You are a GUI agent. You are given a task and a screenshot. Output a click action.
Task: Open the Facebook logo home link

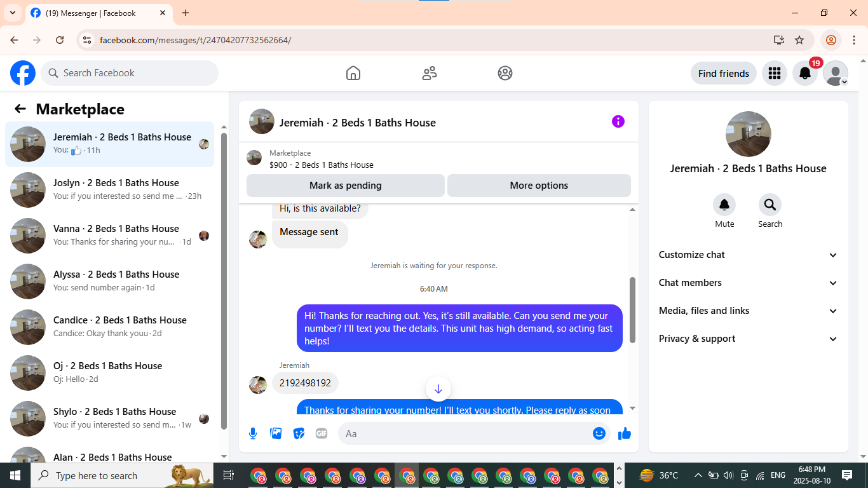(23, 73)
